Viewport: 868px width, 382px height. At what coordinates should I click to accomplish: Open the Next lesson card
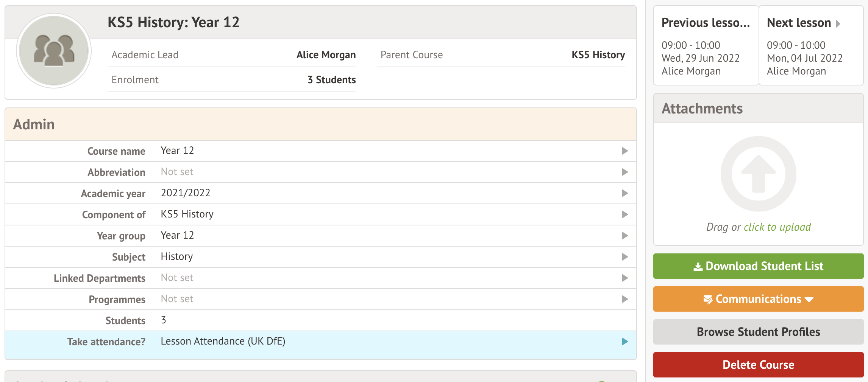click(811, 45)
